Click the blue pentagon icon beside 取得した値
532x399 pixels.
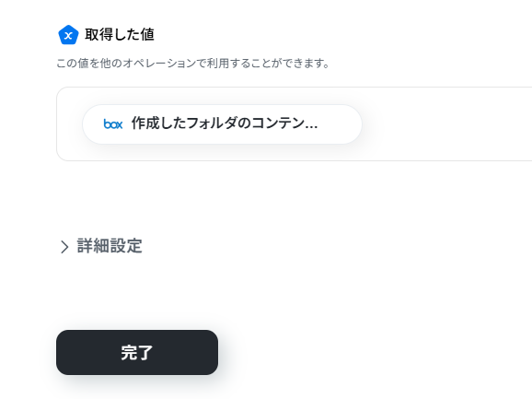(x=68, y=35)
